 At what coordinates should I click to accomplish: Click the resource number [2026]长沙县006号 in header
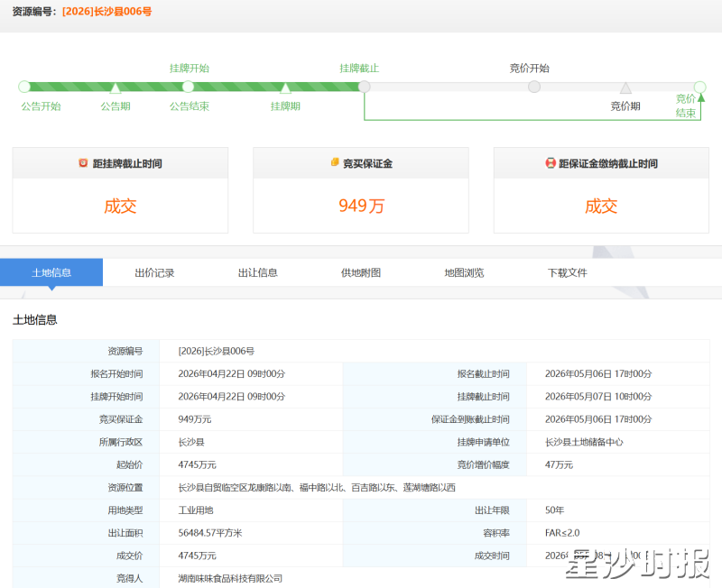[x=106, y=12]
